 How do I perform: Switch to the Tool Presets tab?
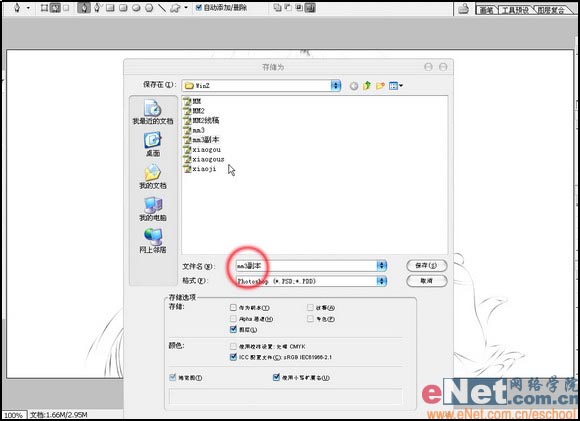(515, 10)
